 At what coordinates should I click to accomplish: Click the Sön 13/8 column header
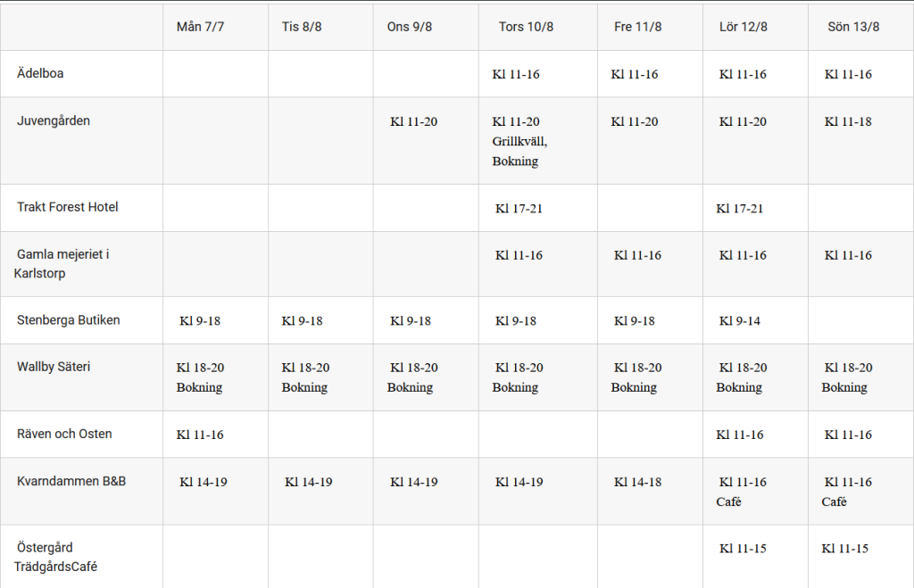point(853,27)
